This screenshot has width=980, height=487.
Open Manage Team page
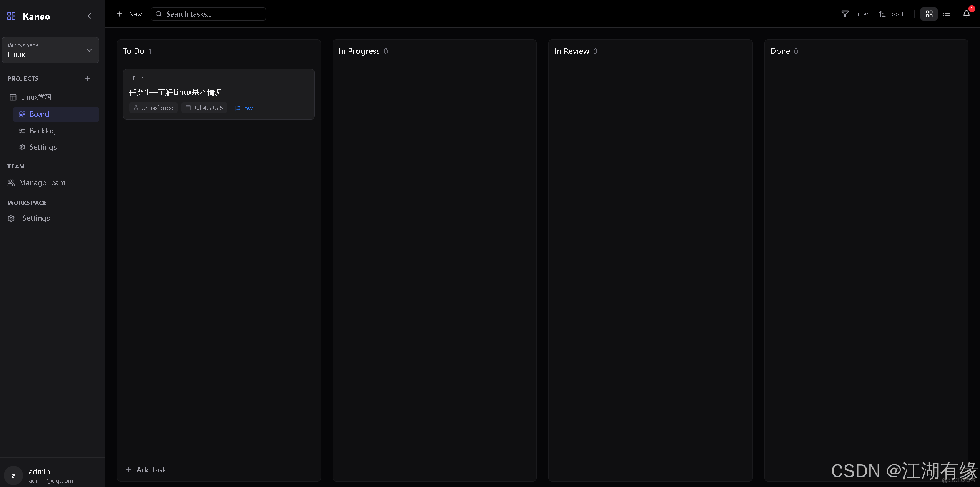coord(42,183)
